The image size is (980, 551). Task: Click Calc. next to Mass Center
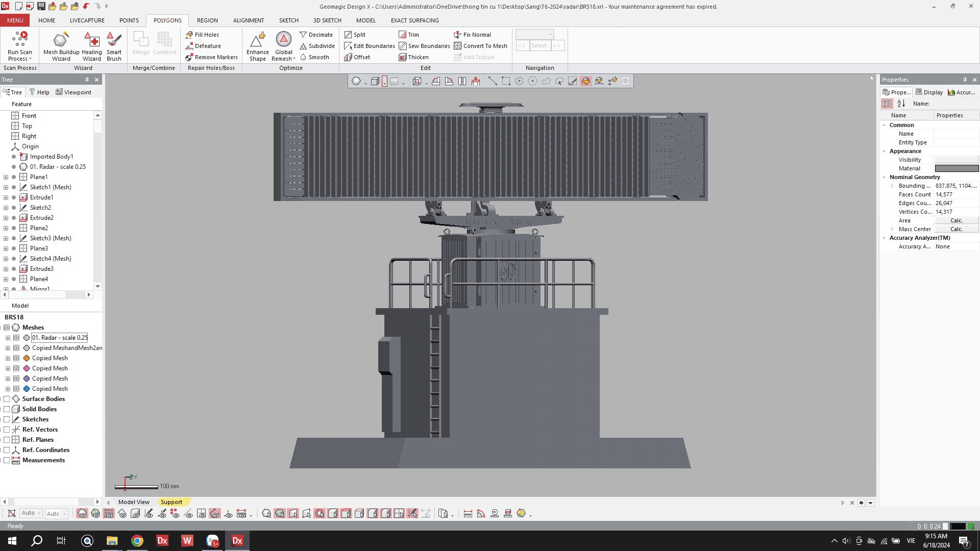pos(956,229)
